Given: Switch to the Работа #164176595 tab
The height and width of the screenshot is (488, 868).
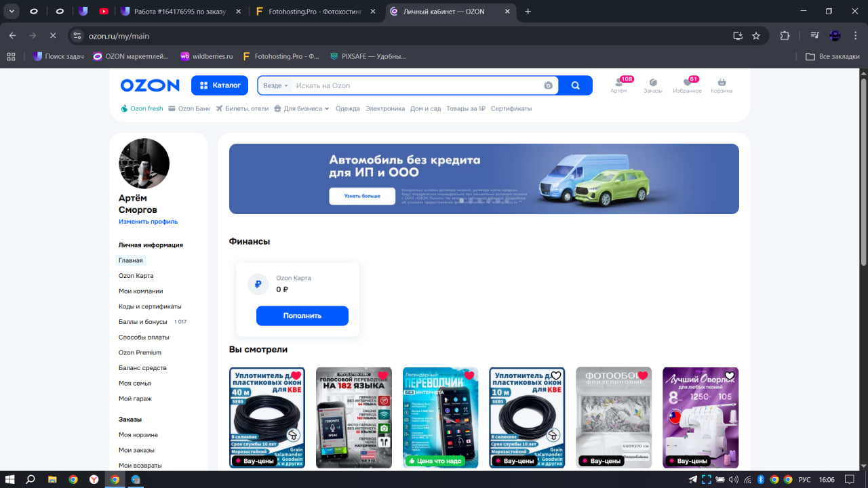Looking at the screenshot, I should tap(180, 12).
